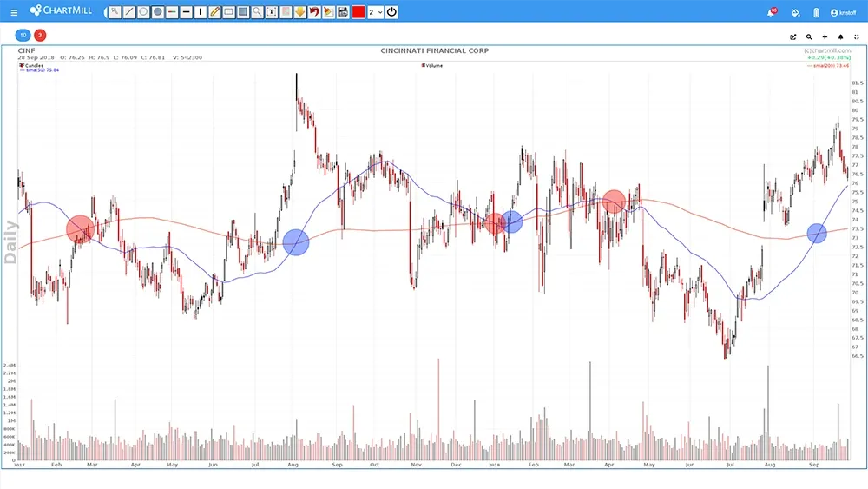Select the thick horizontal line tool
The image size is (868, 489).
[187, 11]
